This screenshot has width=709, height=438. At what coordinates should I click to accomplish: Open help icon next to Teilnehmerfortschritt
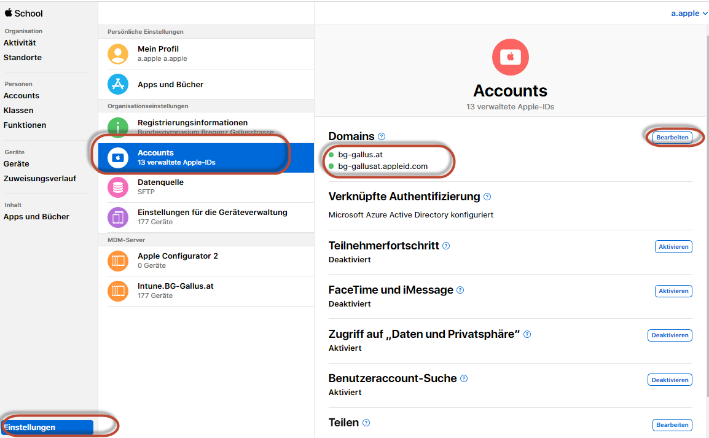(446, 246)
